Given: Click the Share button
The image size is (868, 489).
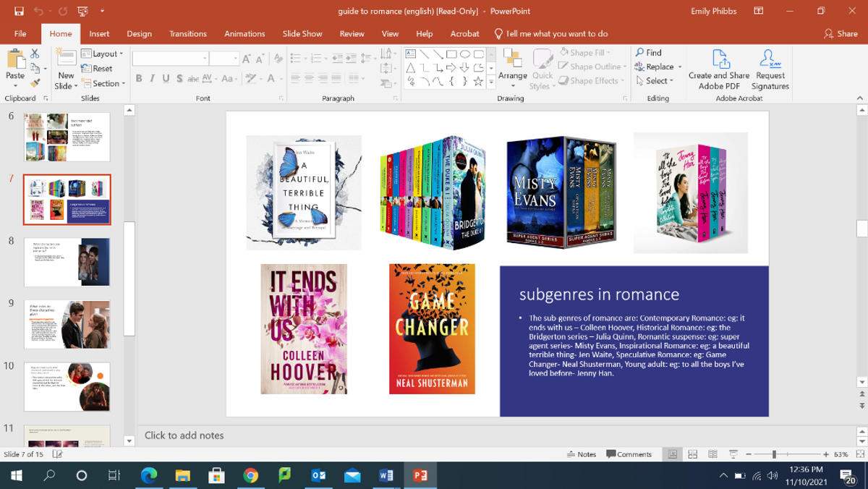Looking at the screenshot, I should click(841, 33).
